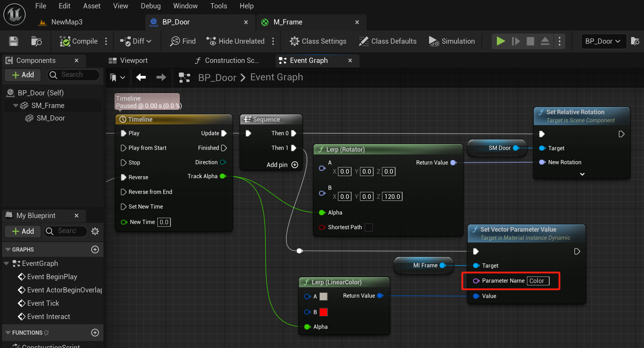Screen dimensions: 644x348
Task: Edit the Parameter Name Color field
Action: click(x=538, y=281)
